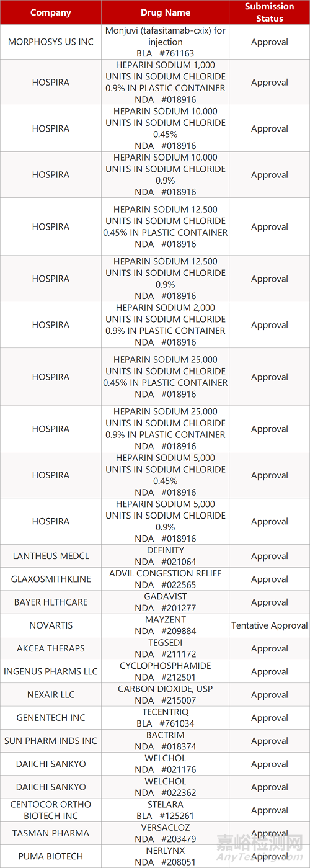
Task: Select the TASMAN PHARMA company cell
Action: coord(51,833)
